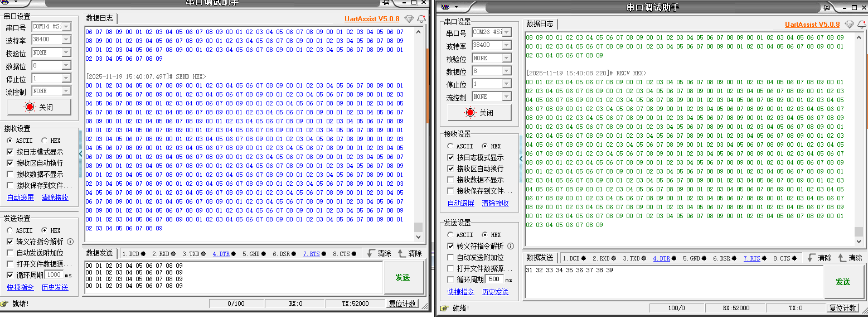
Task: Toggle the 4.DTR signal in the right window
Action: click(x=662, y=258)
